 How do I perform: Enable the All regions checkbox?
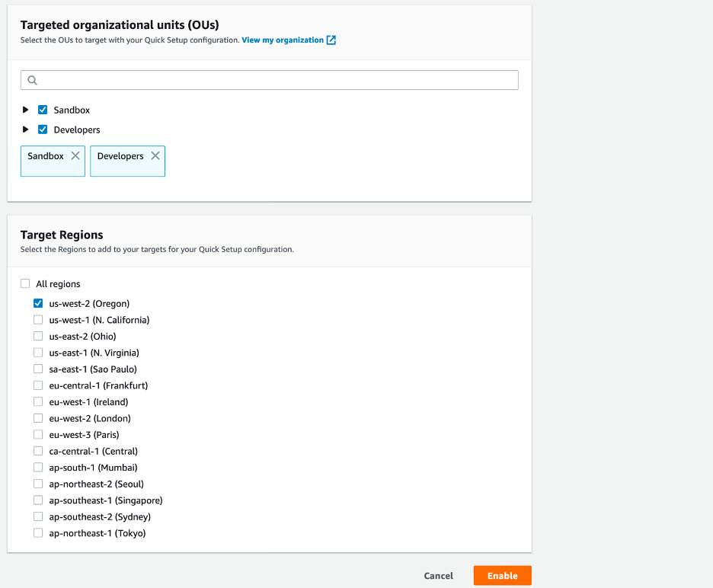tap(25, 283)
